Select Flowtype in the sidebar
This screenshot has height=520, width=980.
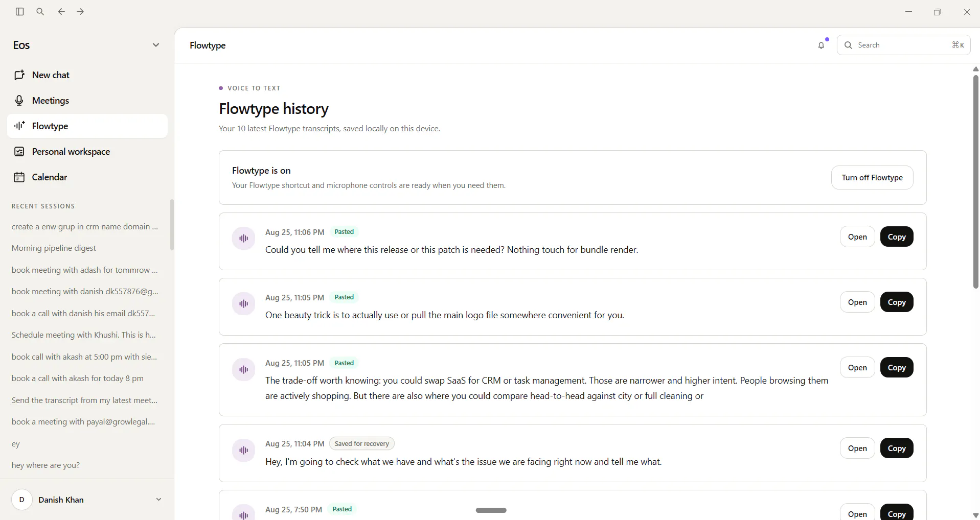(x=87, y=126)
